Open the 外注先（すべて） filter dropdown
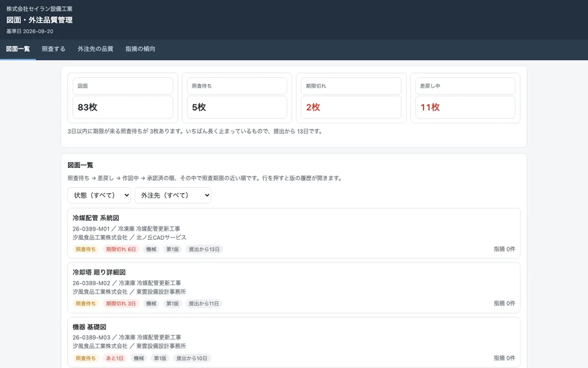The height and width of the screenshot is (368, 588). pos(173,195)
